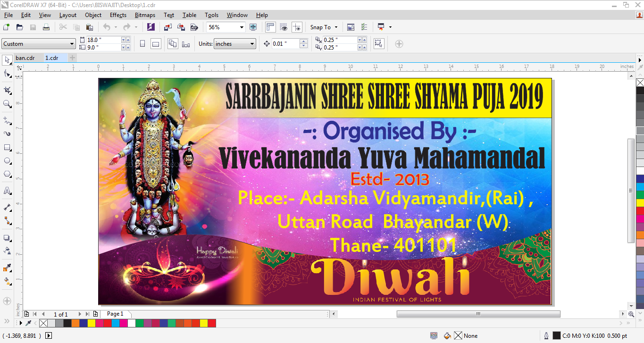Screen dimensions: 644x343
Task: Expand the Undo history dropdown arrow
Action: [x=116, y=27]
